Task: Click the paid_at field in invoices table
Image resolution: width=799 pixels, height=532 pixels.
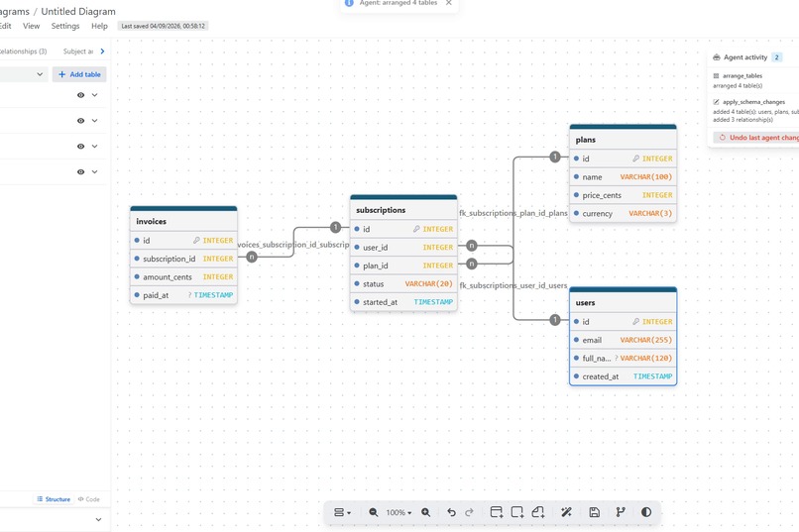Action: 183,295
